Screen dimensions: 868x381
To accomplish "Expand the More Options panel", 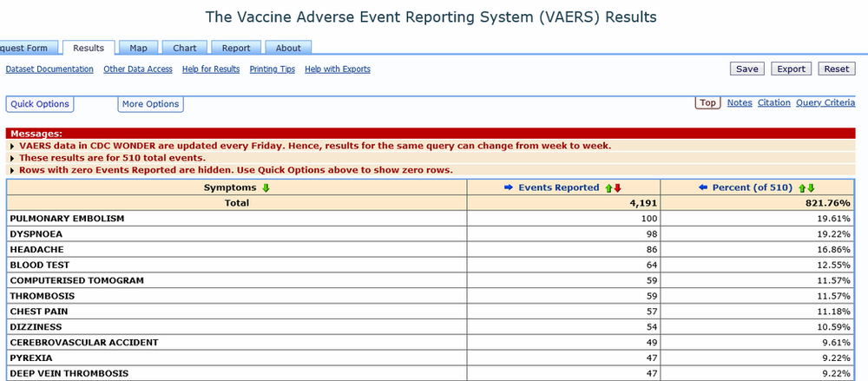I will 150,104.
